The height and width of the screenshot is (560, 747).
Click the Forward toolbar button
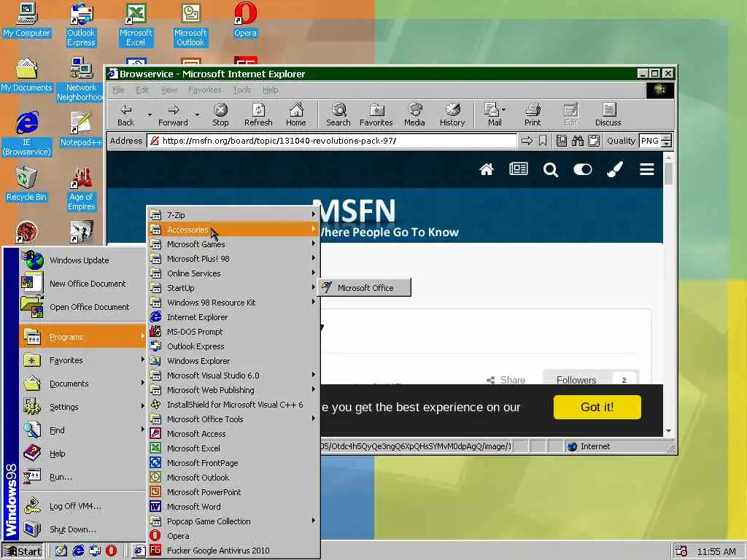(173, 114)
